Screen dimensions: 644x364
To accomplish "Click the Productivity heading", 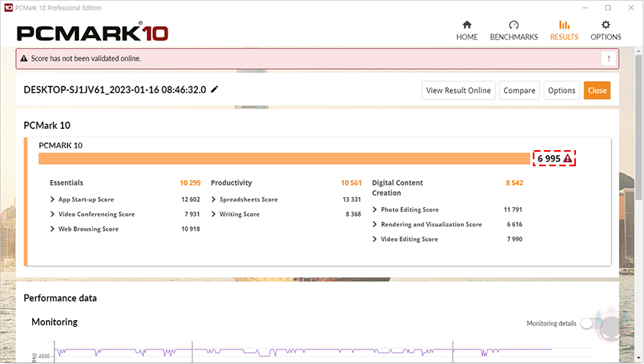I will tap(231, 183).
